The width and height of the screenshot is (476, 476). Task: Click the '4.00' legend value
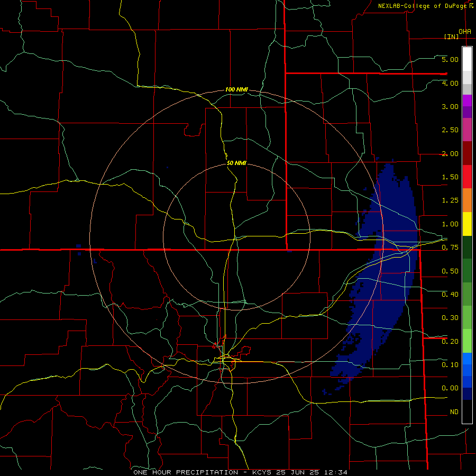[450, 83]
